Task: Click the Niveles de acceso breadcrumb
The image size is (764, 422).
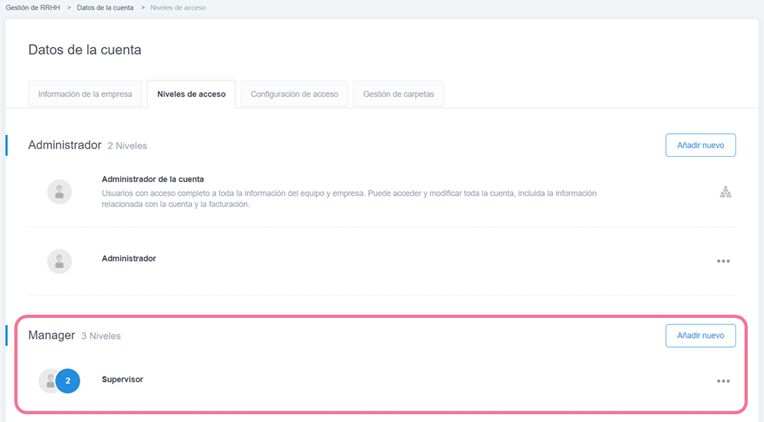Action: (x=178, y=8)
